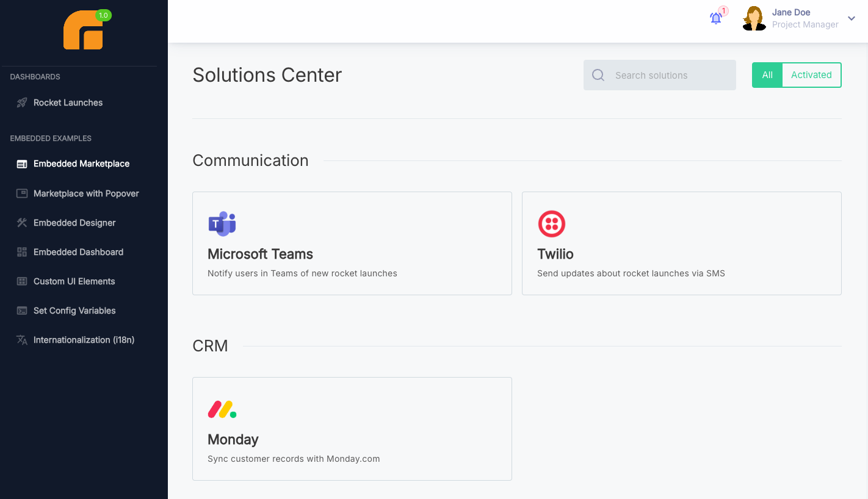Click the Set Config Variables icon
Viewport: 868px width, 499px height.
tap(20, 311)
